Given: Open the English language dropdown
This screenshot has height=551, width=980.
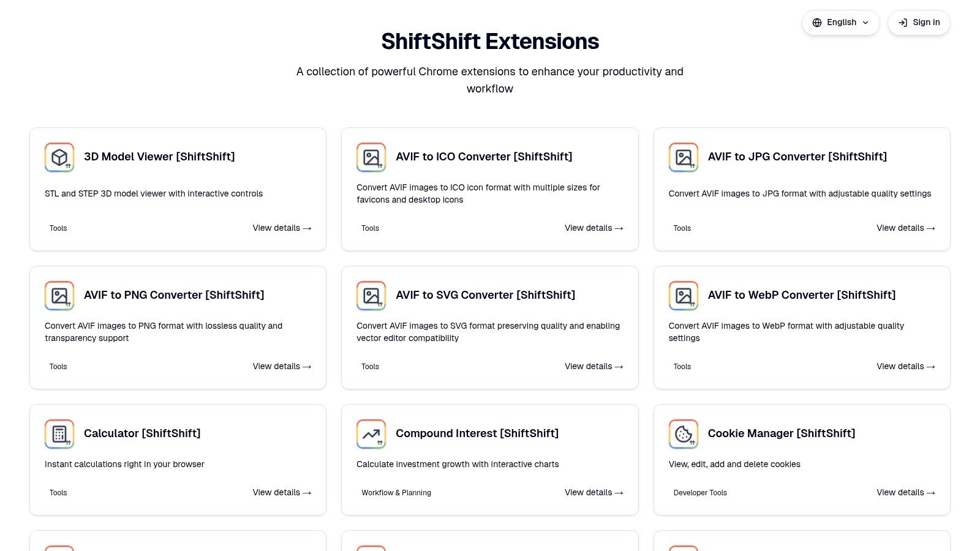Looking at the screenshot, I should [841, 22].
